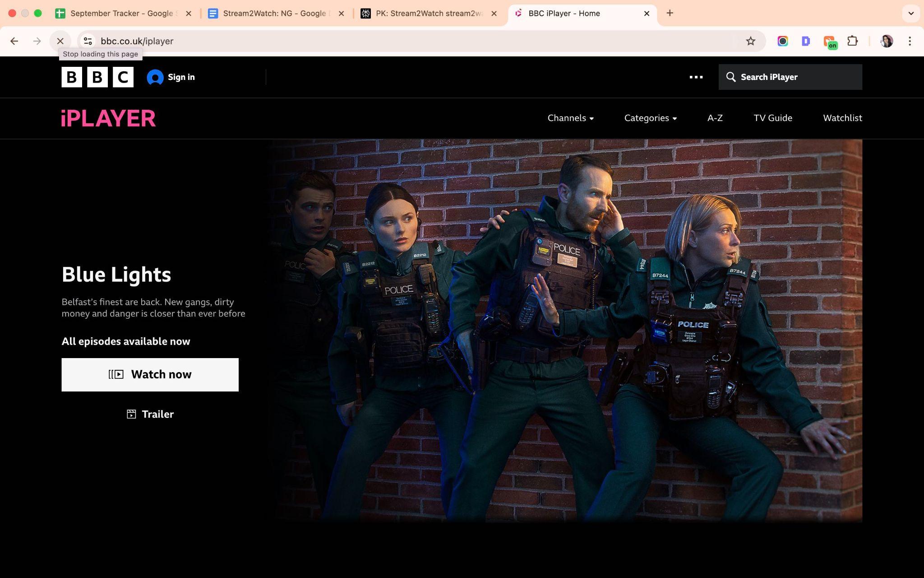Open the Chrome extensions puzzle icon
The height and width of the screenshot is (578, 924).
[854, 41]
